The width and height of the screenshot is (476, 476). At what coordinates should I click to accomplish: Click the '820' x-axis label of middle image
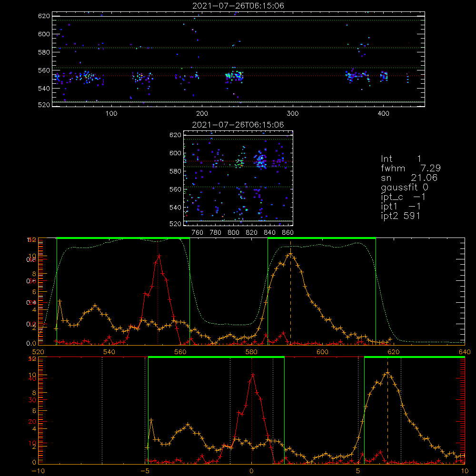click(x=252, y=233)
